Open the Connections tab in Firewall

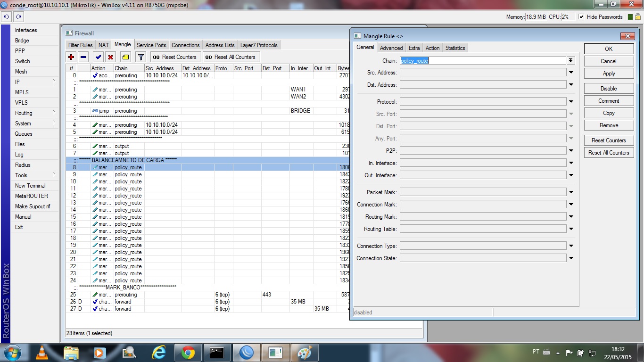[x=185, y=45]
